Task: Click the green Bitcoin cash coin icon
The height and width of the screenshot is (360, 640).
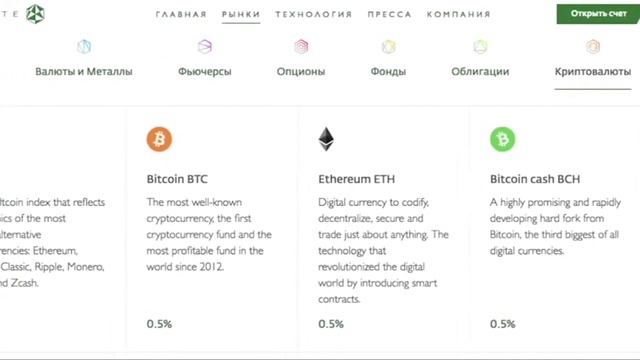Action: (x=502, y=139)
